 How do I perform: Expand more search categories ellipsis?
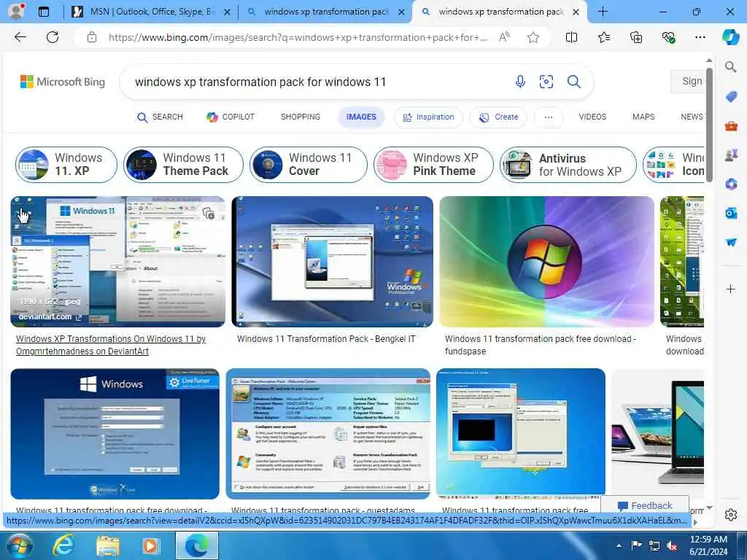click(549, 117)
